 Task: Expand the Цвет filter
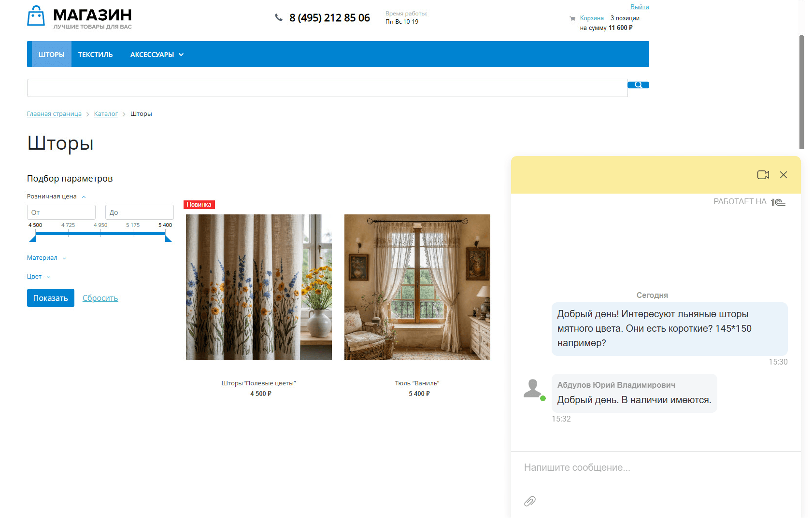[x=39, y=277]
